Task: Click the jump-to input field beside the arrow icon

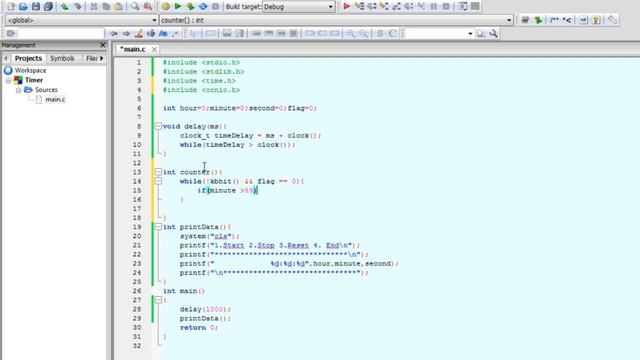Action: click(60, 33)
